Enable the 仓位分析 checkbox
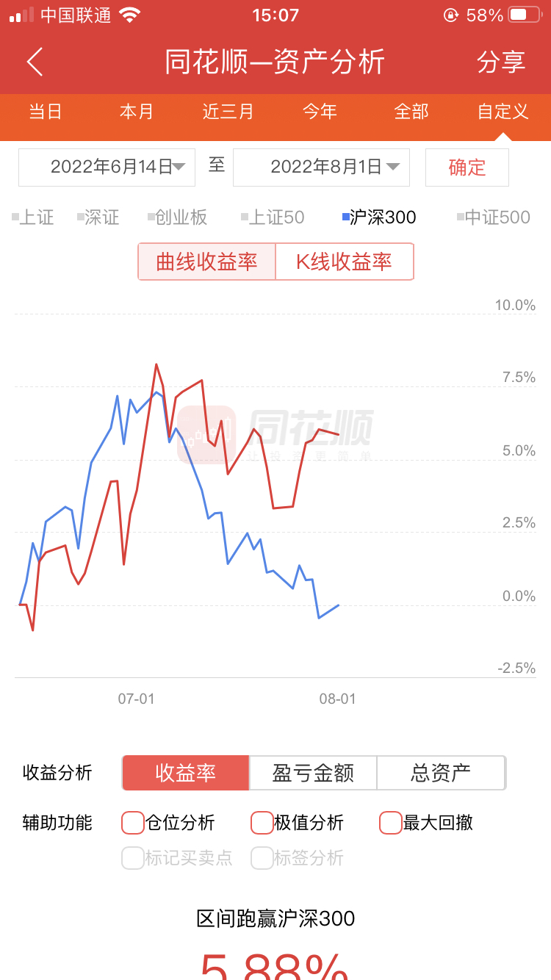 click(x=133, y=823)
